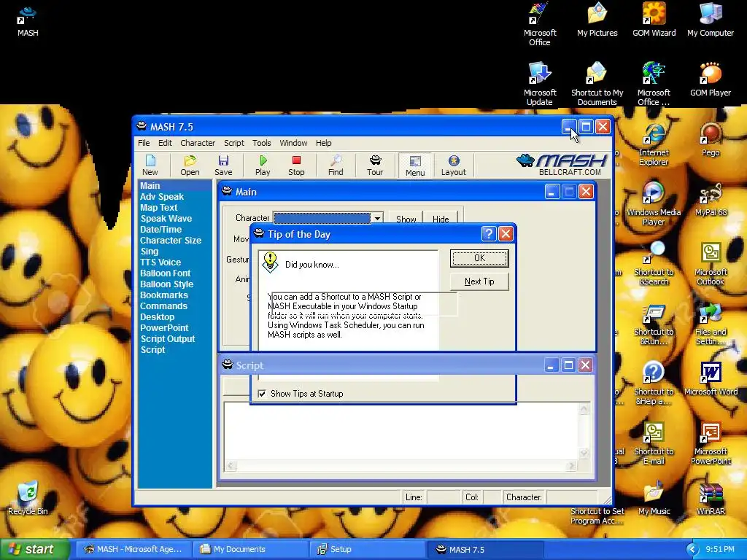The width and height of the screenshot is (747, 560).
Task: Choose Speak Wave in the side panel
Action: [166, 219]
